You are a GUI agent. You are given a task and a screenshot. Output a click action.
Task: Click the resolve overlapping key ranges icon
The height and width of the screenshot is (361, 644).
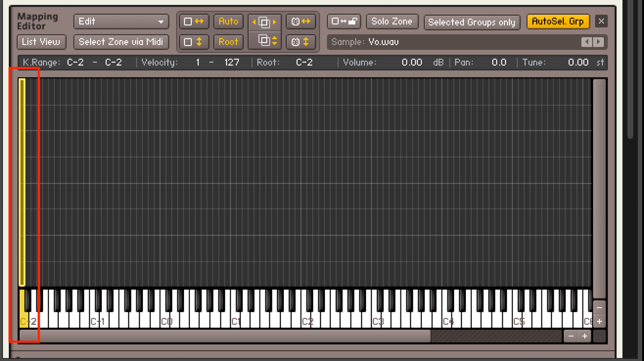coord(264,22)
